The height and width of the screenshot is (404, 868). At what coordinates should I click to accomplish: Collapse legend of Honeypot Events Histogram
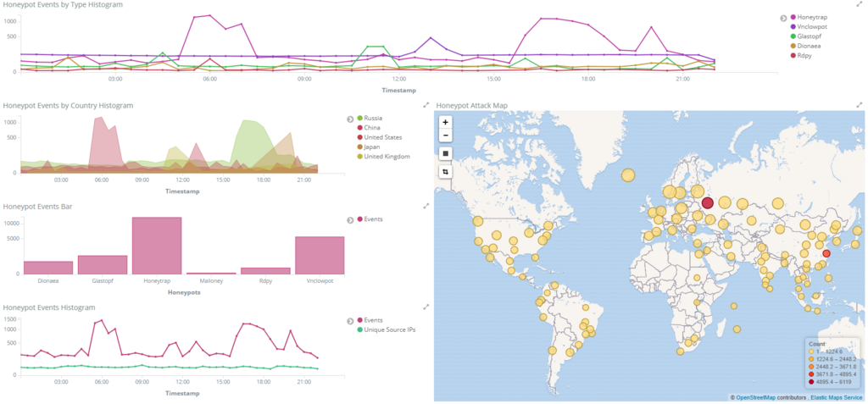tap(350, 320)
